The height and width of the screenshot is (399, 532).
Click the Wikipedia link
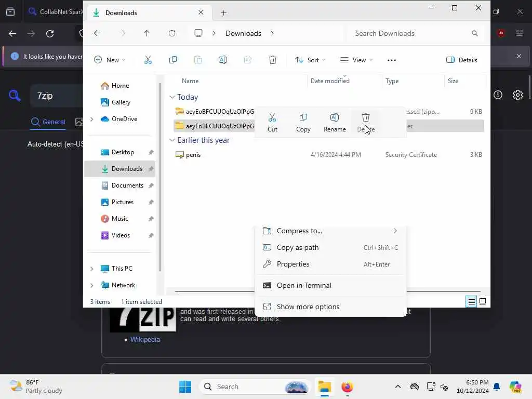point(145,339)
